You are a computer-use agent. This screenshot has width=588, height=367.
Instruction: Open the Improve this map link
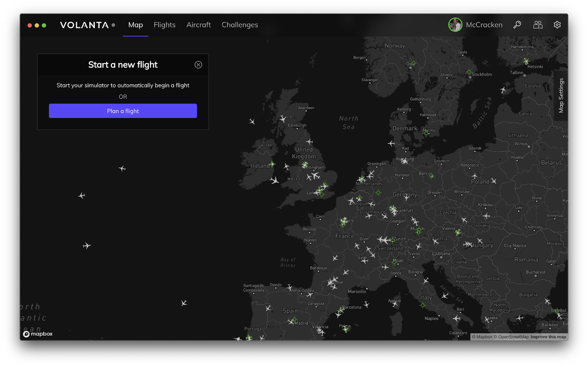[548, 337]
